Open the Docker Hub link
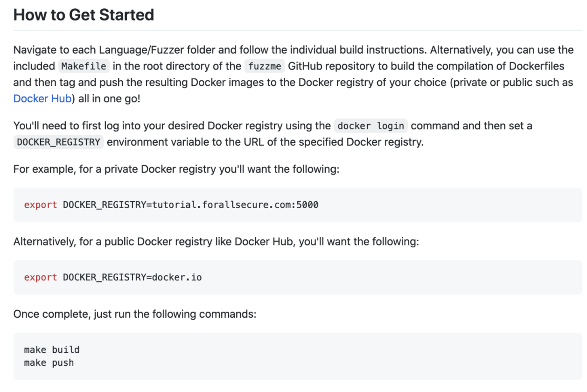Viewport: 587px width, 392px height. [42, 99]
